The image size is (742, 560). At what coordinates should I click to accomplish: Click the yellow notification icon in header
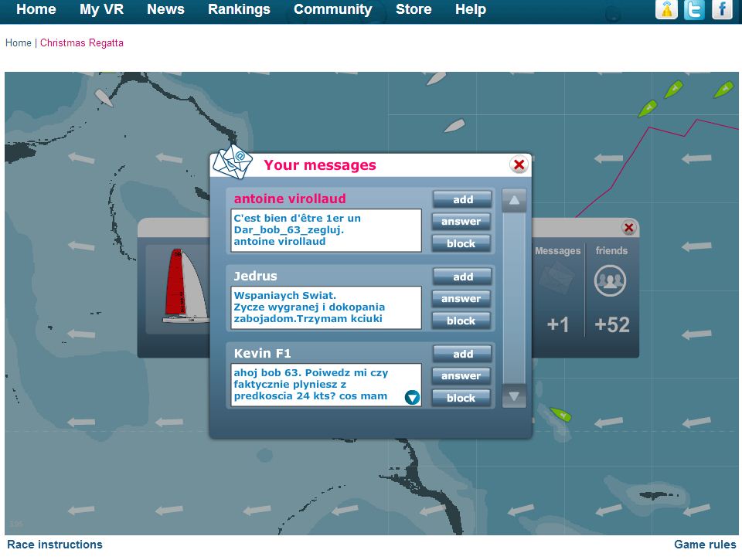(x=666, y=9)
